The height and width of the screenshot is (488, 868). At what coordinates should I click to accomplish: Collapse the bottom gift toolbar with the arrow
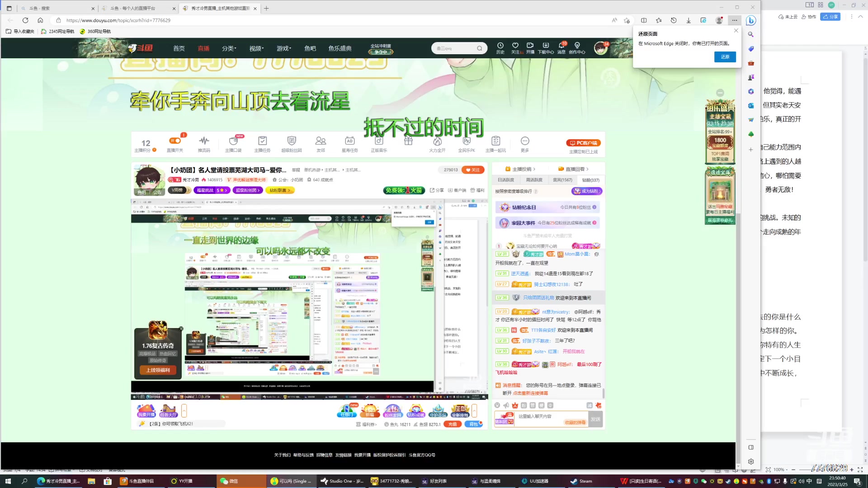pyautogui.click(x=474, y=411)
